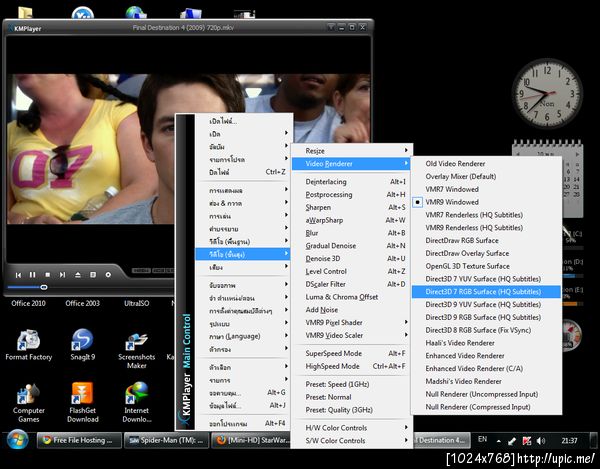Enable Sharpen filter

pos(351,207)
